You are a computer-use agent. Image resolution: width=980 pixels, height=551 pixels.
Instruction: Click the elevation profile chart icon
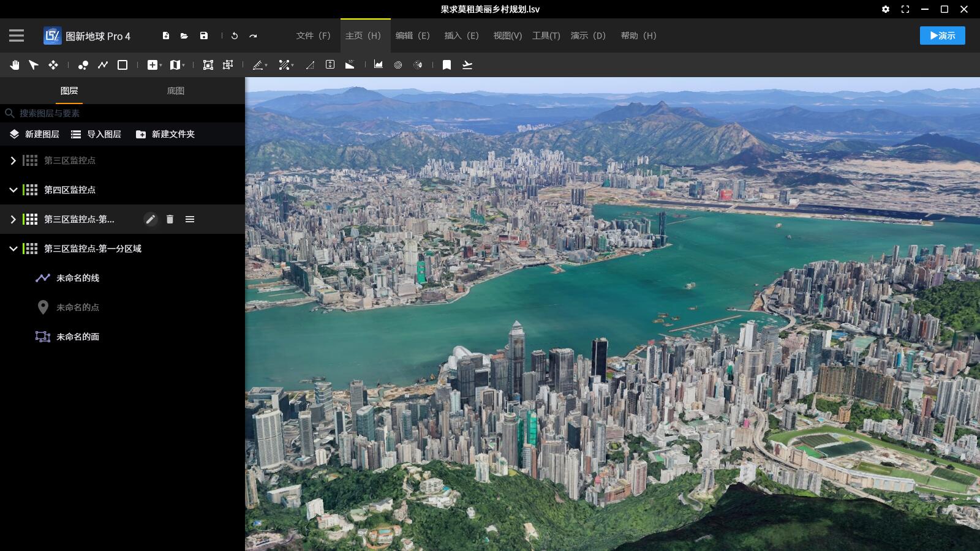379,64
